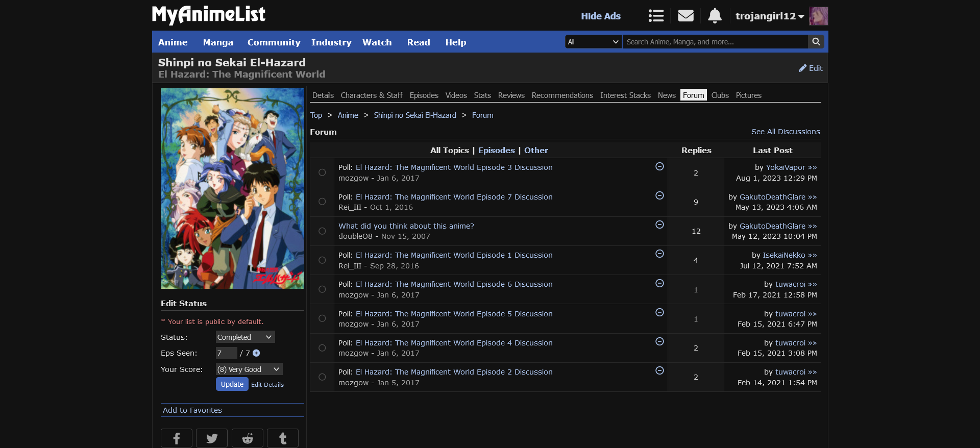
Task: Click the user profile avatar
Action: point(819,16)
